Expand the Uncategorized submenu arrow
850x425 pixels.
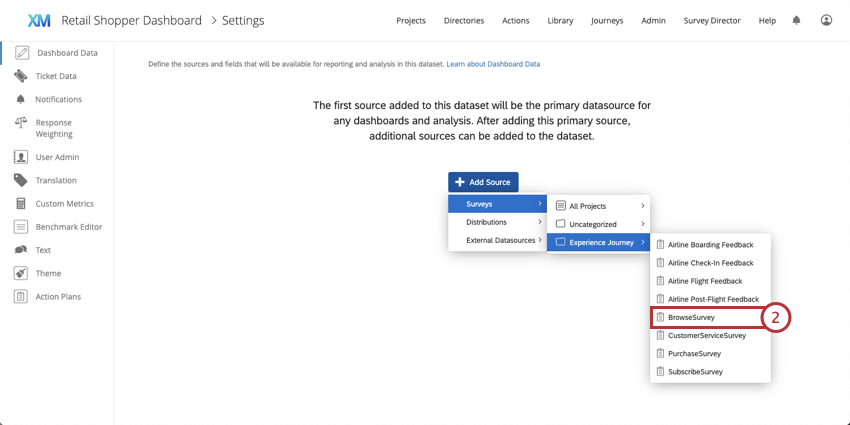(x=643, y=224)
